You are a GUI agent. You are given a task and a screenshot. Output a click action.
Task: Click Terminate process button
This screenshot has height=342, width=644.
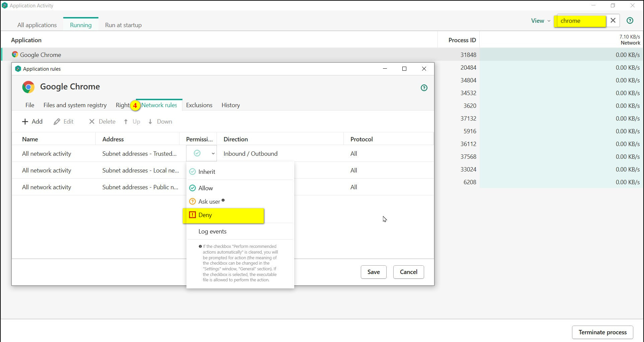point(602,332)
